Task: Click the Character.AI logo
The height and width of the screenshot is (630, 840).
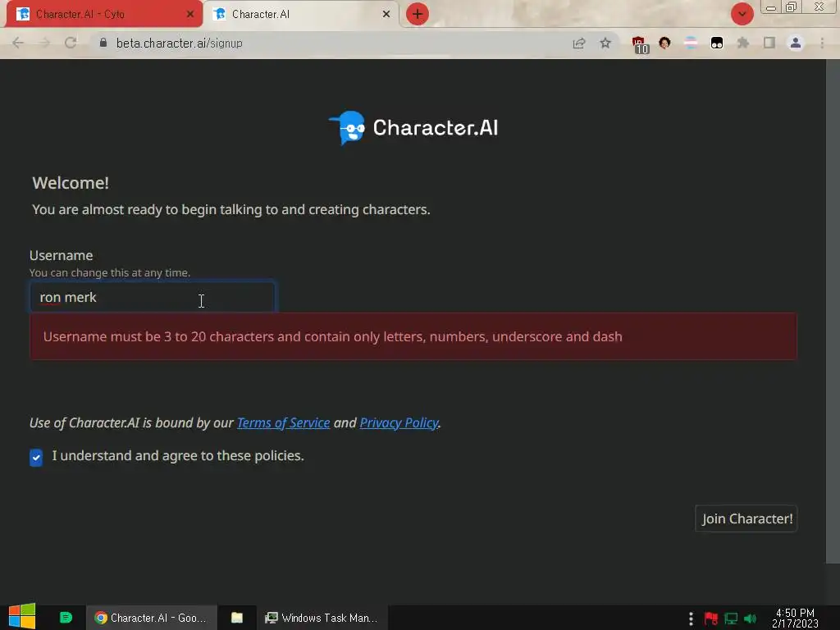Action: 413,127
